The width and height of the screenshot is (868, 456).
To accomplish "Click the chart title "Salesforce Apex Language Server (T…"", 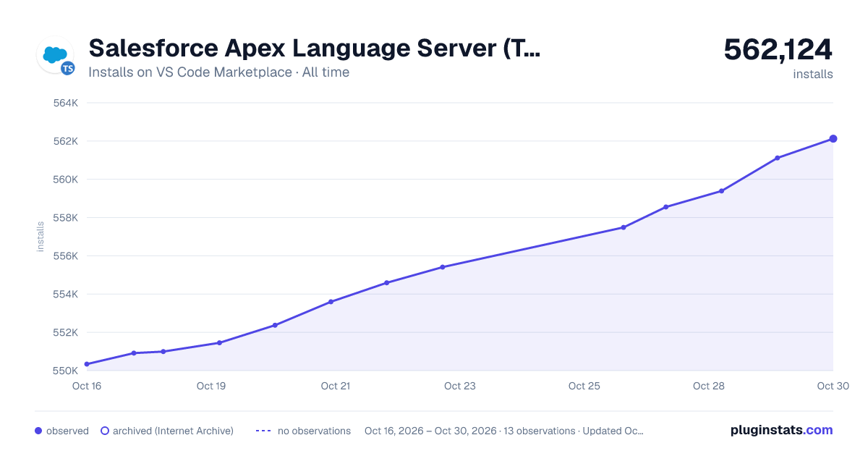I will [314, 48].
